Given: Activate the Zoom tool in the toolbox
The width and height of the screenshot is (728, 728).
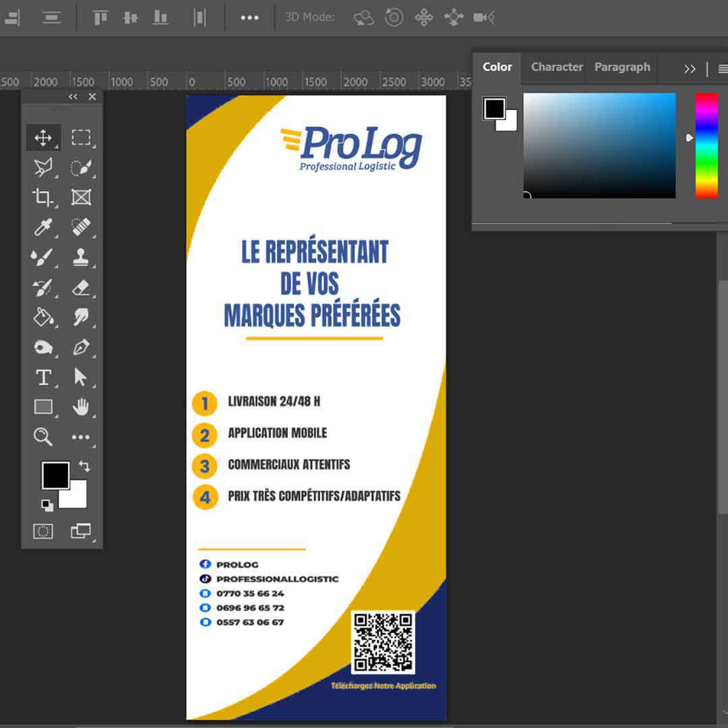Looking at the screenshot, I should coord(43,437).
